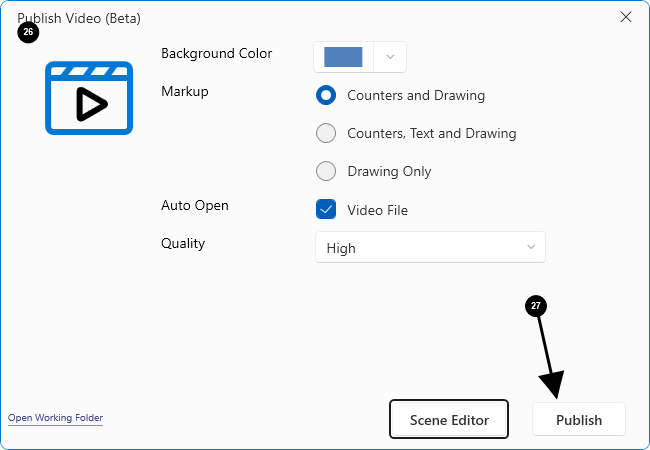Viewport: 650px width, 450px height.
Task: Open the Scene Editor
Action: [449, 420]
